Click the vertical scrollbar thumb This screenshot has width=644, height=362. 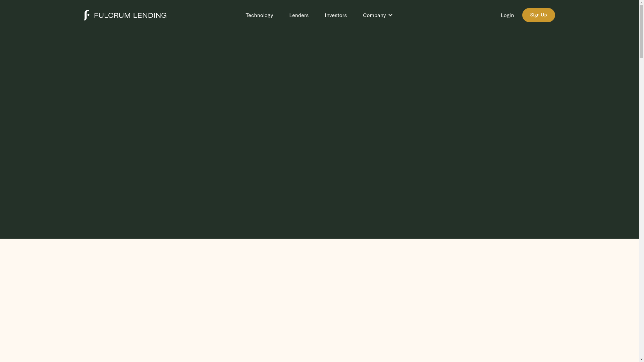(641, 32)
